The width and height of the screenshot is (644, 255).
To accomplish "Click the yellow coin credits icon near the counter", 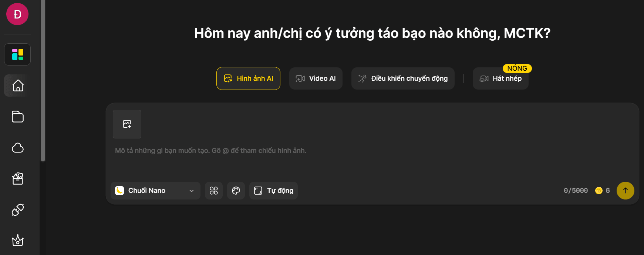I will click(599, 190).
